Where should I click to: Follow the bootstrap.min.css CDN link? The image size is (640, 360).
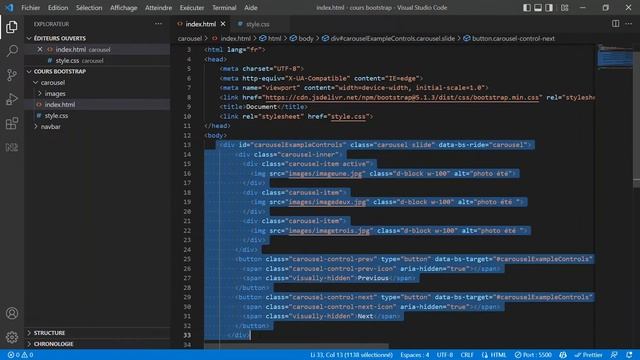point(402,97)
